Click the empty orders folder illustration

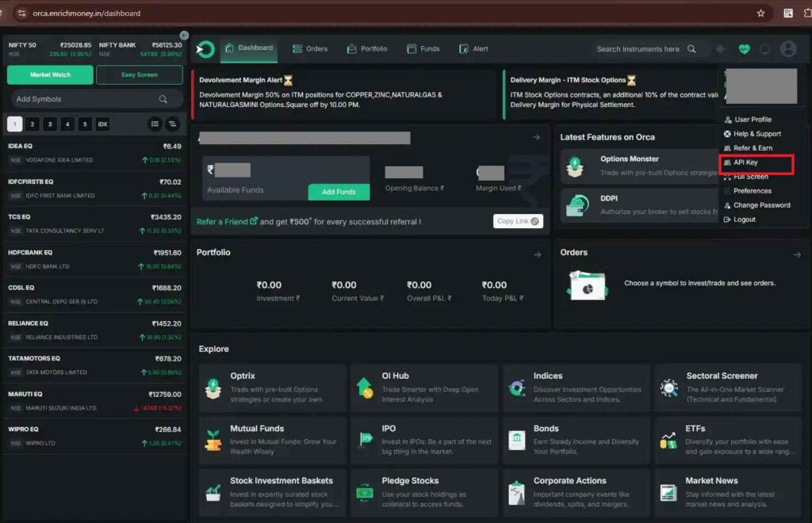[588, 284]
